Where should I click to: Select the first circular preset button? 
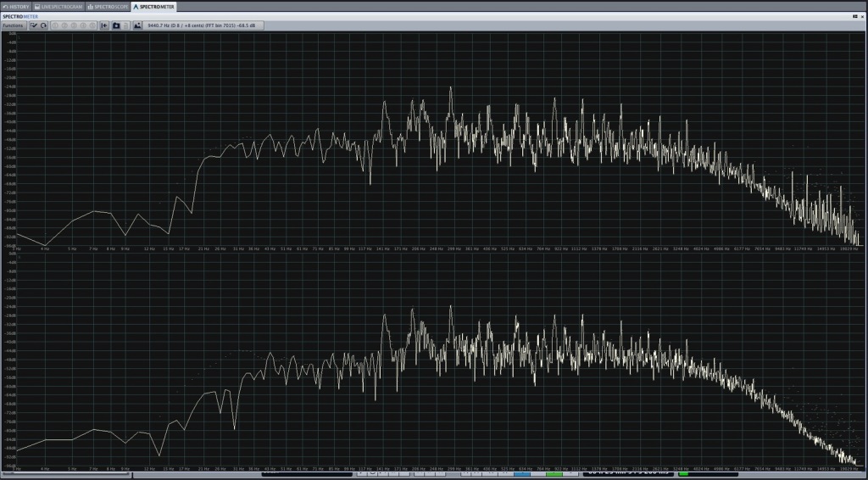(56, 25)
